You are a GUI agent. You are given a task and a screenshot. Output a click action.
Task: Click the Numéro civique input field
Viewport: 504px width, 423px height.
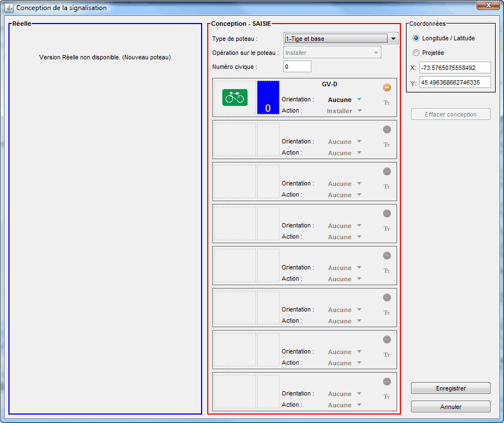tap(297, 67)
